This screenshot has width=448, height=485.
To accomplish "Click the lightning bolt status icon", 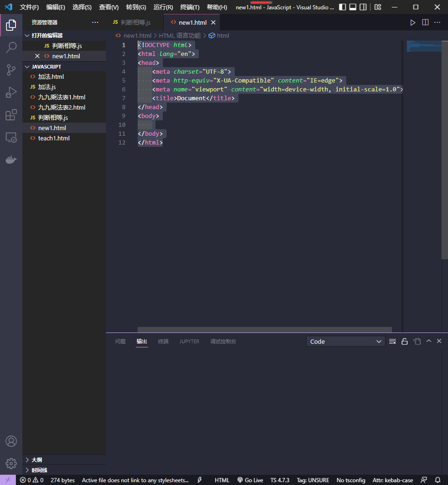I will click(x=200, y=480).
